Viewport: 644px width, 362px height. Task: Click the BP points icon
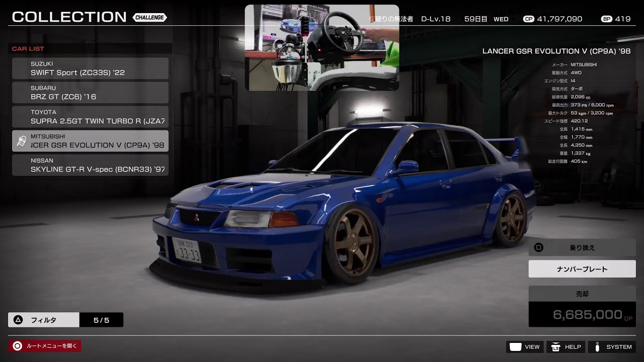click(x=606, y=19)
